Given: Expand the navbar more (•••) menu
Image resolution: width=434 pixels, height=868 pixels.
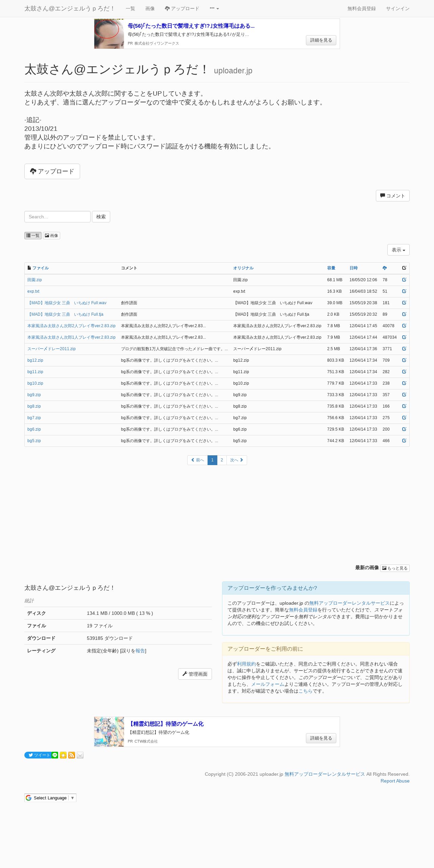Looking at the screenshot, I should [x=214, y=8].
